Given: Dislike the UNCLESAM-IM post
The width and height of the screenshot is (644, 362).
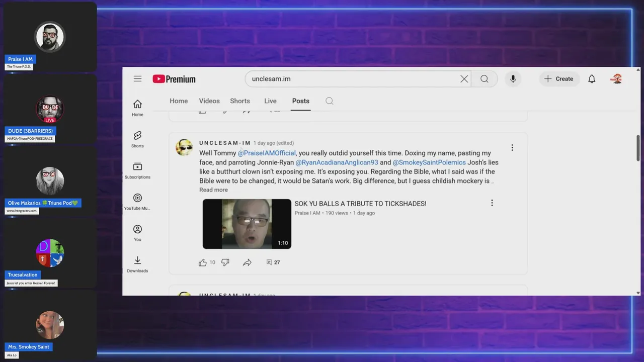Looking at the screenshot, I should click(x=225, y=262).
